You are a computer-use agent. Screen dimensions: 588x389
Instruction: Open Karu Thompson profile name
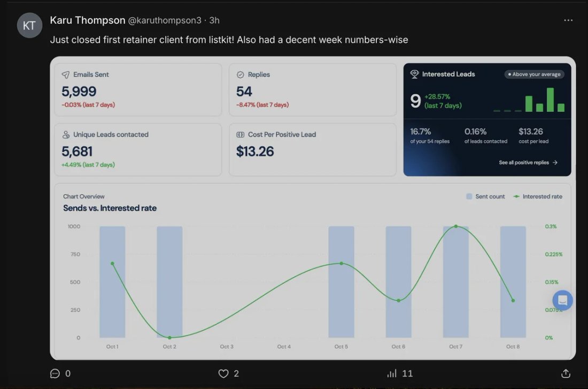tap(87, 20)
